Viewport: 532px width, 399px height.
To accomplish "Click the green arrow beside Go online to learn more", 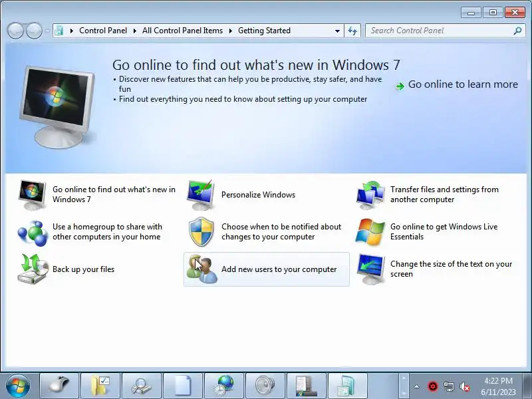I will click(400, 86).
